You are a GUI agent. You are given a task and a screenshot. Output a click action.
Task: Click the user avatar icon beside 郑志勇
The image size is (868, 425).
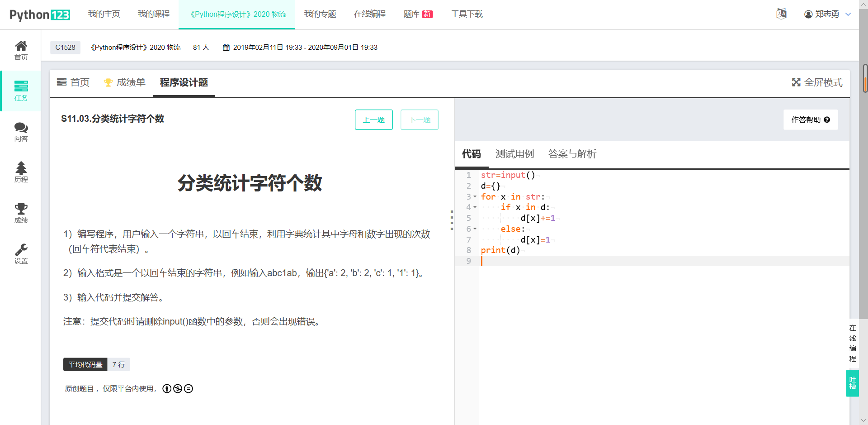[808, 14]
